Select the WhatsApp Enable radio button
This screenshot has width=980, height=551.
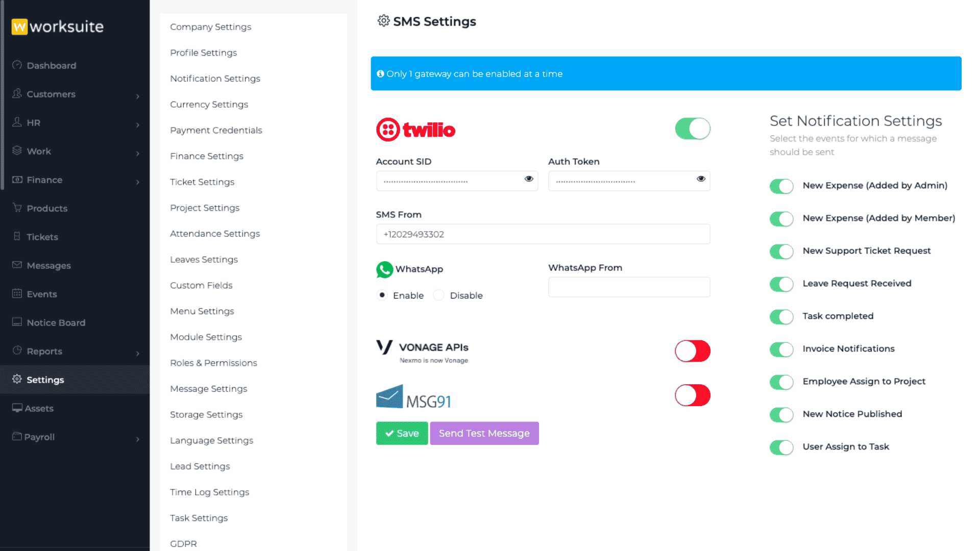pos(382,295)
